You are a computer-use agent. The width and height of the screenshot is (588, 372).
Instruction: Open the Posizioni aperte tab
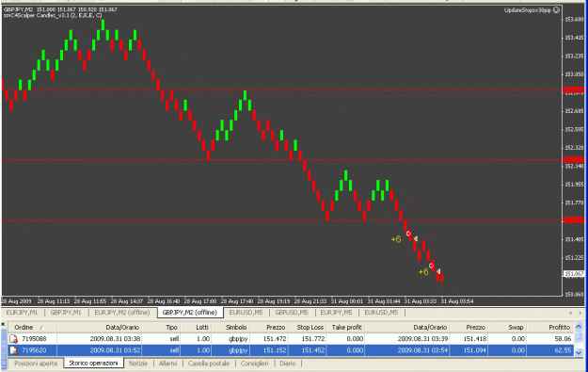36,364
